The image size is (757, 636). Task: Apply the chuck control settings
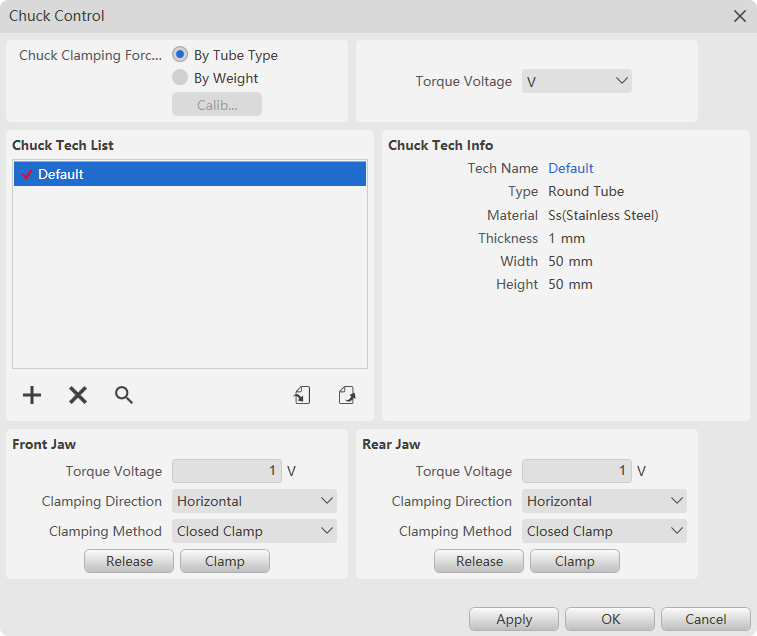click(514, 619)
